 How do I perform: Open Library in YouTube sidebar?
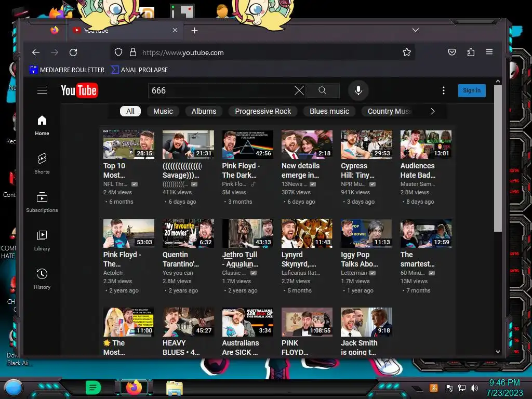click(x=42, y=241)
